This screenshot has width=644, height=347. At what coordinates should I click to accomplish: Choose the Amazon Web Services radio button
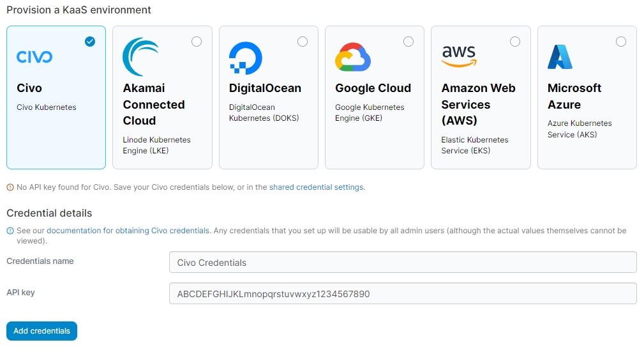[515, 42]
